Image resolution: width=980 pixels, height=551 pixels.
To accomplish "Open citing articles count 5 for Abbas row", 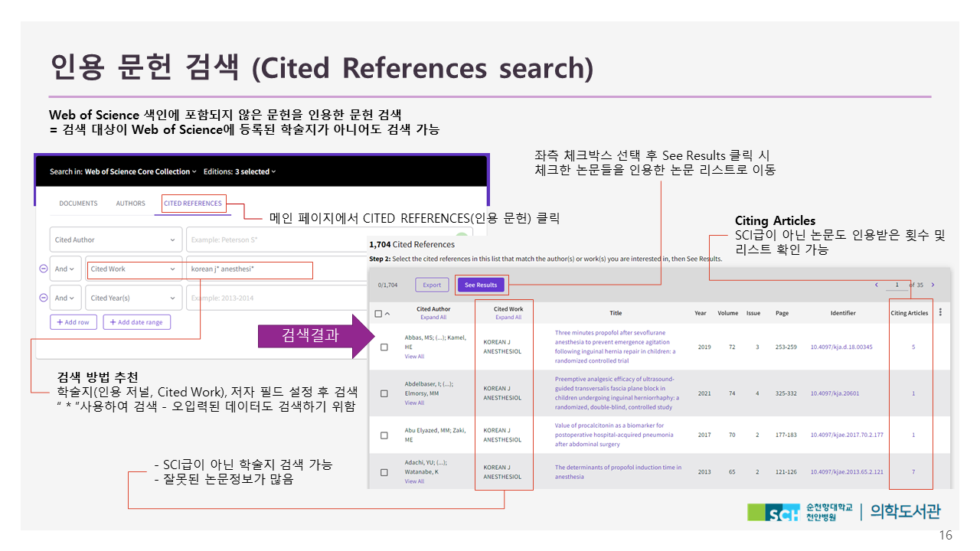I will [x=913, y=347].
